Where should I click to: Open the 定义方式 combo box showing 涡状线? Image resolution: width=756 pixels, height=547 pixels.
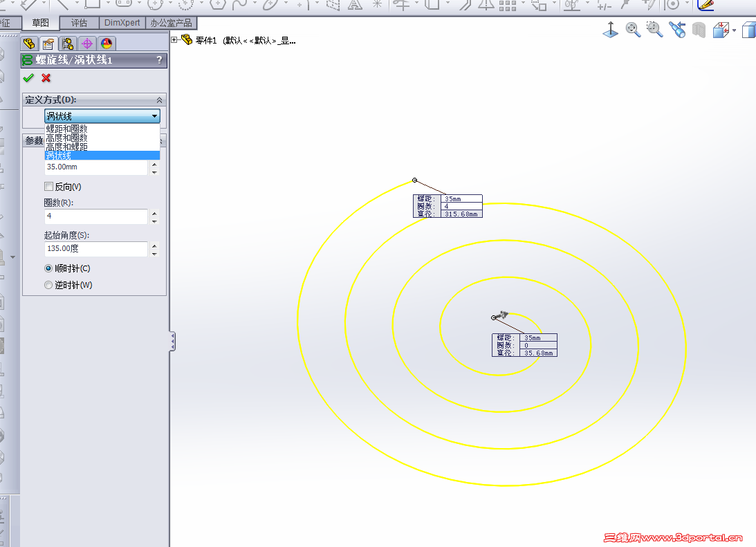click(102, 116)
